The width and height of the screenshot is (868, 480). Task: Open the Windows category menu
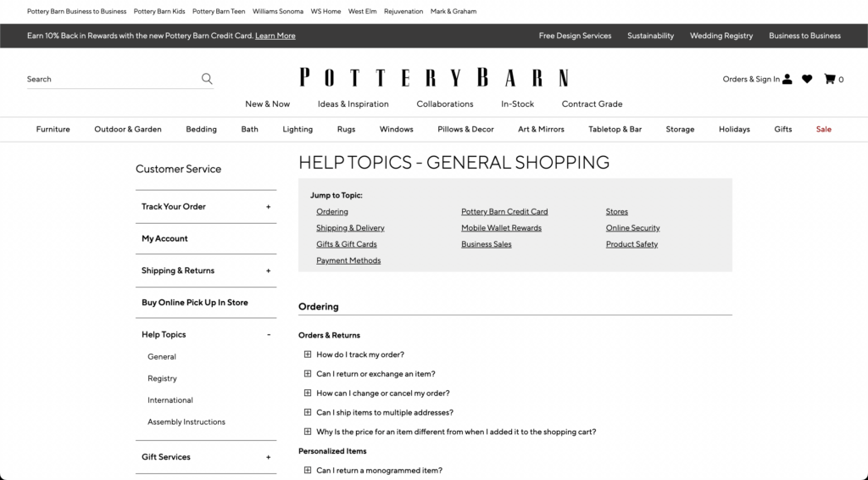pos(397,130)
